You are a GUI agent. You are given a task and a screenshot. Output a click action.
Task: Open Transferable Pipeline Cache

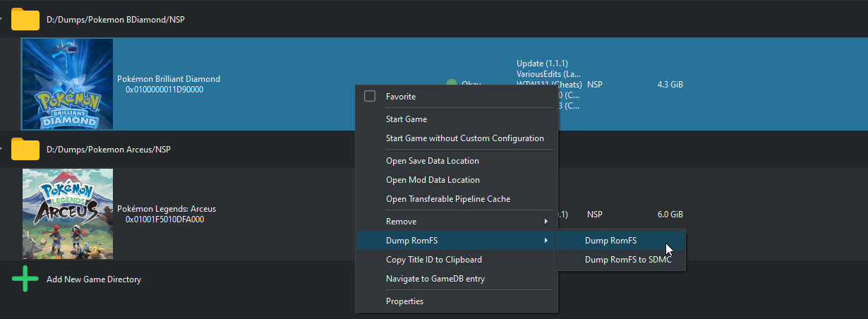pos(448,199)
